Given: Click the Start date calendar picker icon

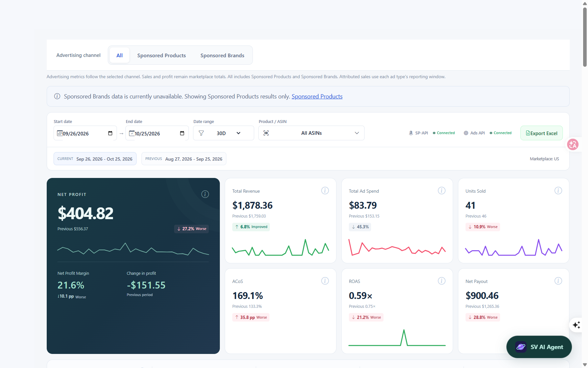Looking at the screenshot, I should coord(110,133).
